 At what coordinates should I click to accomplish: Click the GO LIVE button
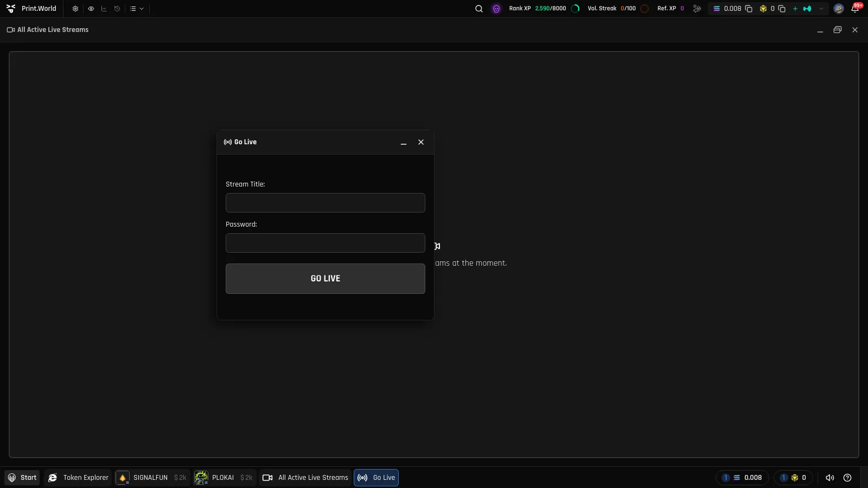coord(325,279)
